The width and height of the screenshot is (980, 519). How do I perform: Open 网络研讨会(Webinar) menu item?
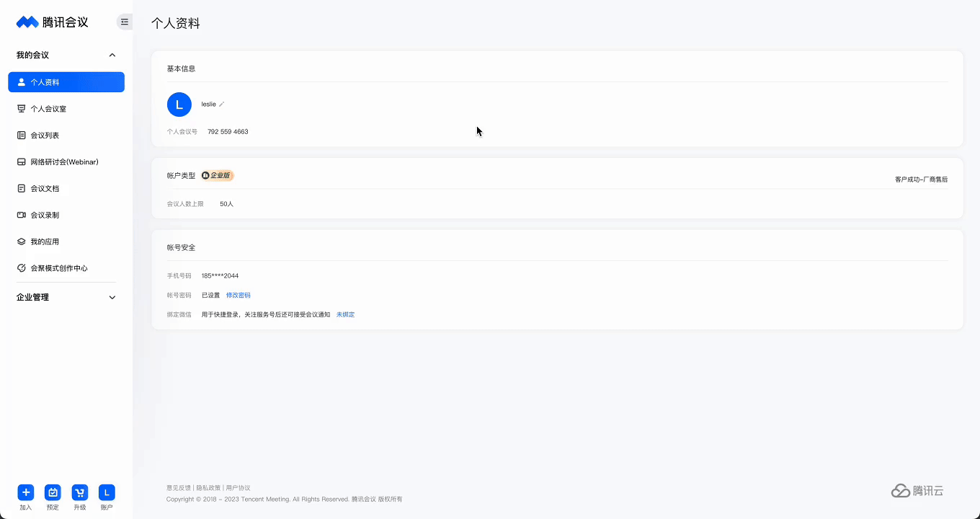66,162
